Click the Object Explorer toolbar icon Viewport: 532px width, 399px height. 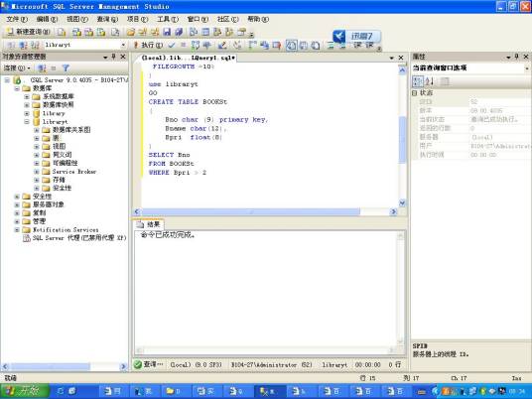pyautogui.click(x=217, y=32)
